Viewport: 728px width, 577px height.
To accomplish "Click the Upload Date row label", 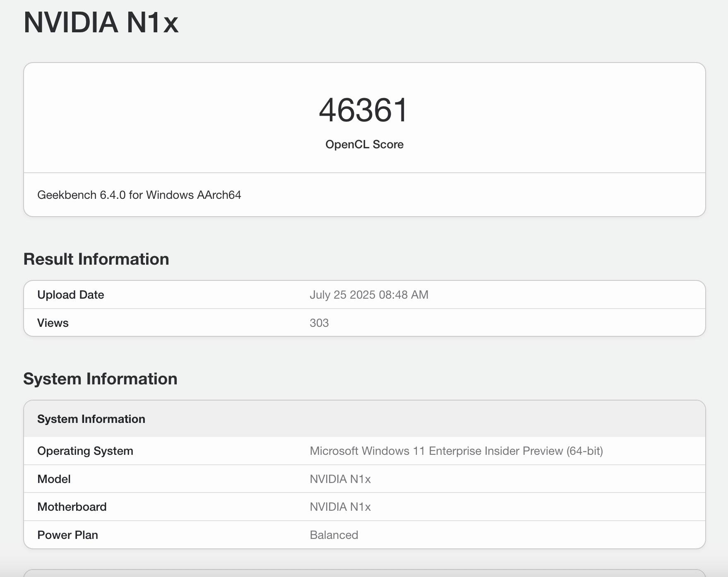I will click(70, 295).
